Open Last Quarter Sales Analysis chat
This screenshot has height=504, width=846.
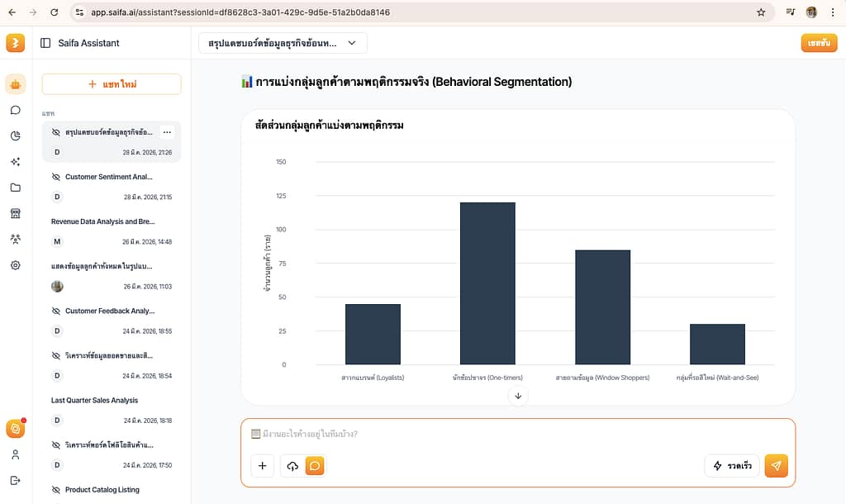coord(112,410)
